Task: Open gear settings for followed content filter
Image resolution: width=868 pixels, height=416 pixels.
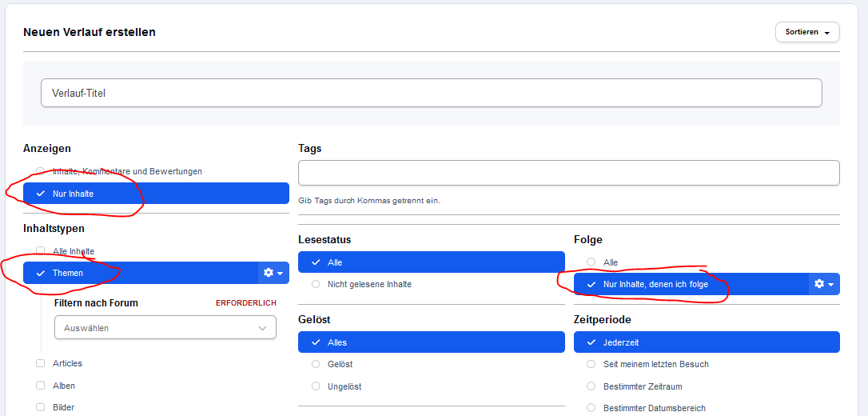Action: [x=824, y=284]
